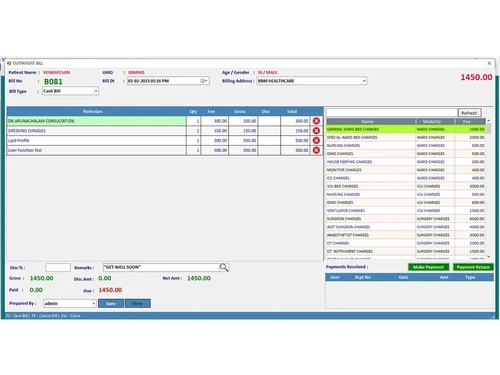Select O2 CHARGES row
This screenshot has height=375, width=500.
pyautogui.click(x=406, y=178)
